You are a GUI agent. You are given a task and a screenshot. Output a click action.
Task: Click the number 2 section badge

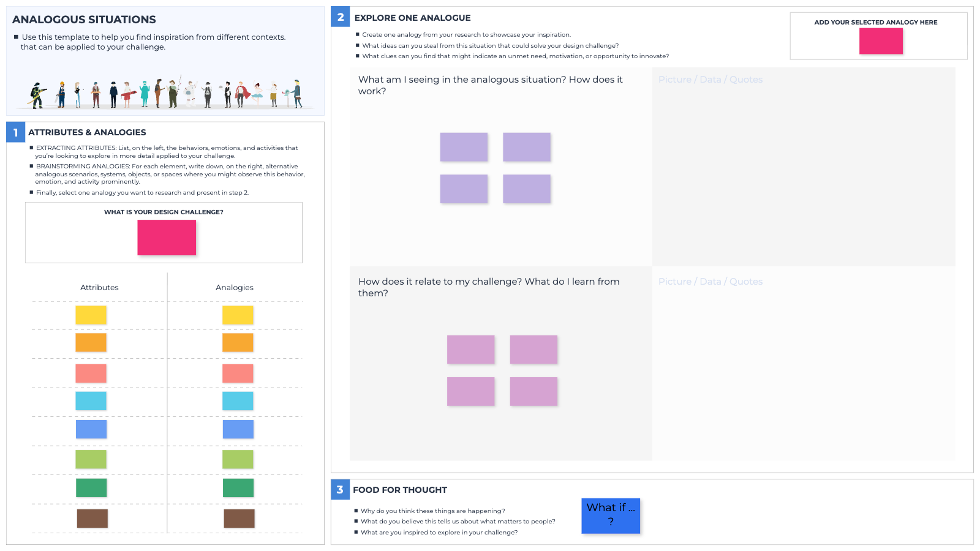(x=341, y=17)
